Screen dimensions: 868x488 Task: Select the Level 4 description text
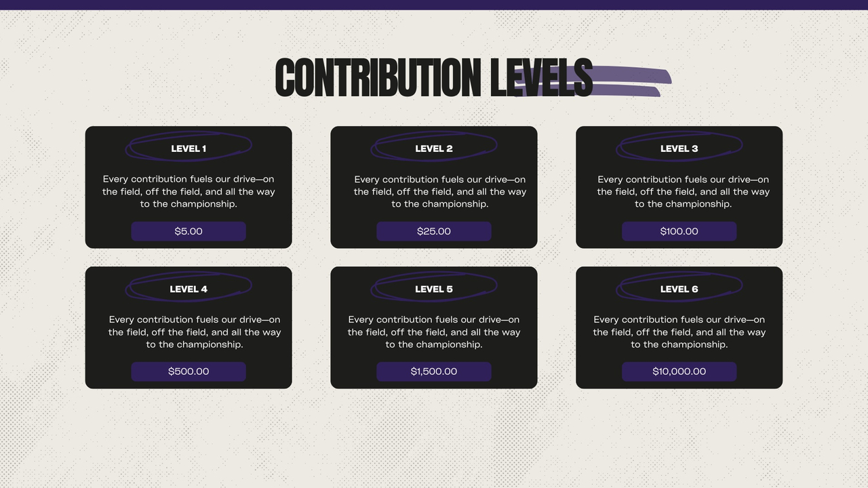click(x=195, y=332)
